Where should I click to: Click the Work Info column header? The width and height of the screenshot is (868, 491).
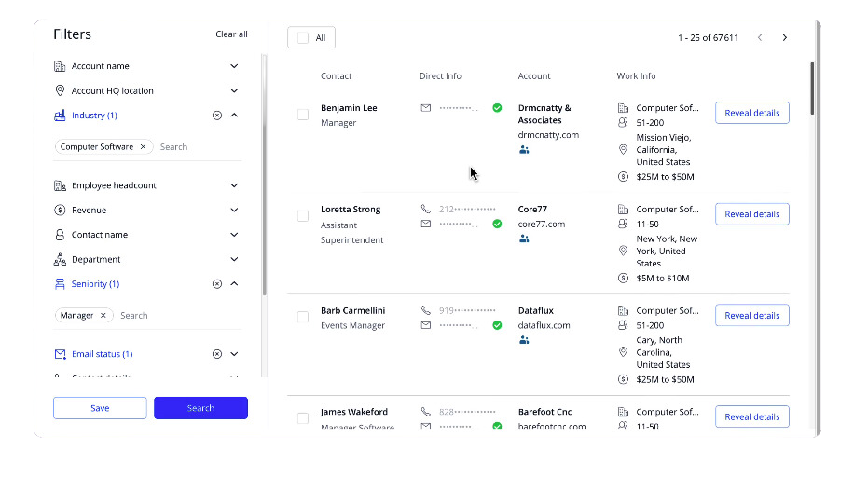636,76
